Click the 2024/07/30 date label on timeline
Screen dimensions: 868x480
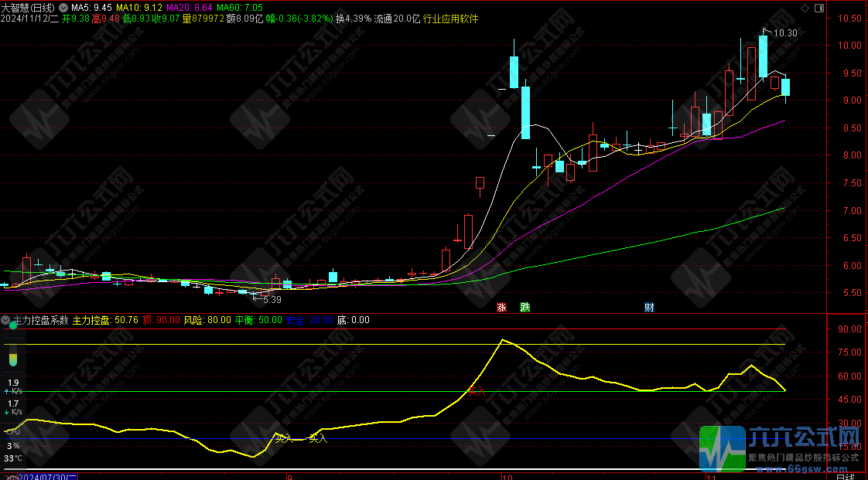coord(48,476)
